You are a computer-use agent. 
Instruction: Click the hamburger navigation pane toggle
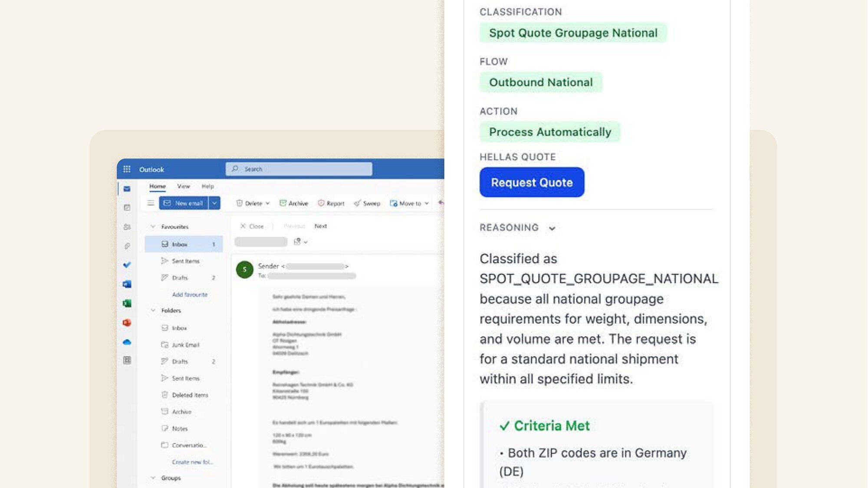(151, 203)
